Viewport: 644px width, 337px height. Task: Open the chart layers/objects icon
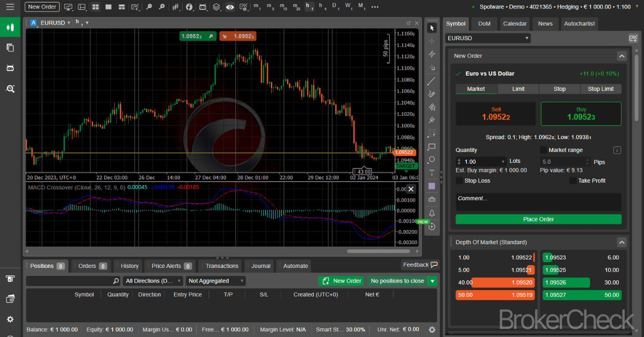tap(216, 7)
